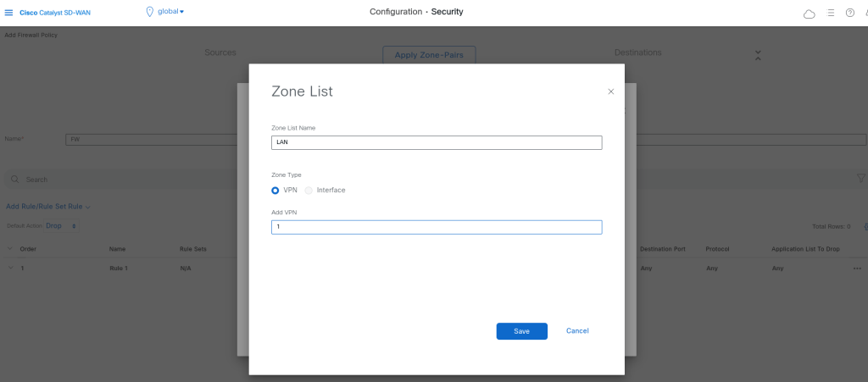
Task: Cancel the Zone List dialog
Action: 577,331
